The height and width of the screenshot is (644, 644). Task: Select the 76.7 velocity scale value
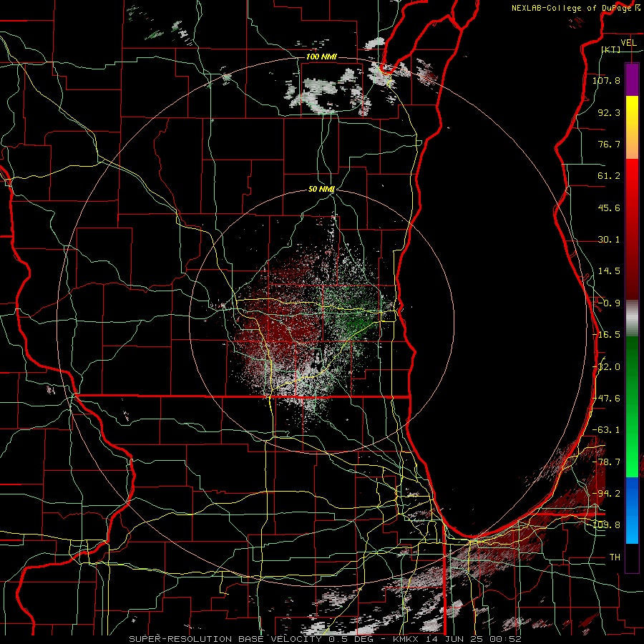(609, 144)
